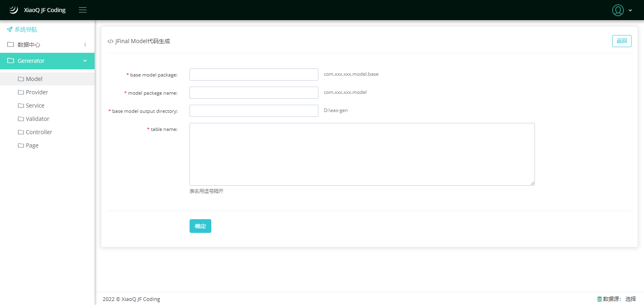
Task: Open the Page submenu item
Action: point(47,145)
